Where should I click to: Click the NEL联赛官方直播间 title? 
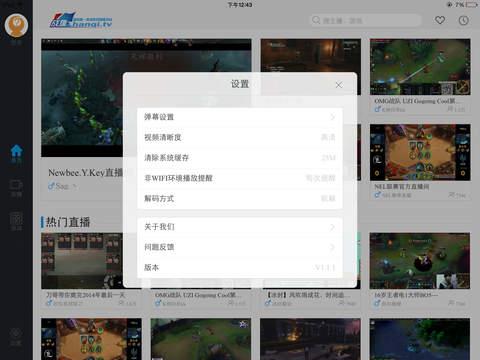[x=402, y=187]
